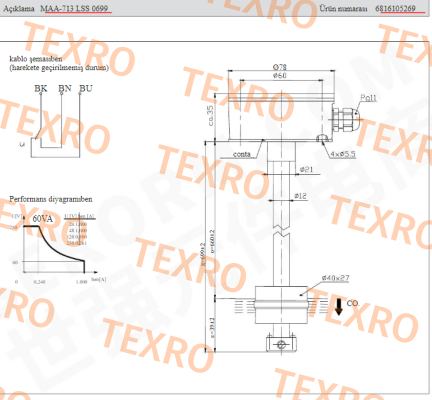The height and width of the screenshot is (400, 432).
Task: Click the cable gland drawing on the housing
Action: click(345, 119)
